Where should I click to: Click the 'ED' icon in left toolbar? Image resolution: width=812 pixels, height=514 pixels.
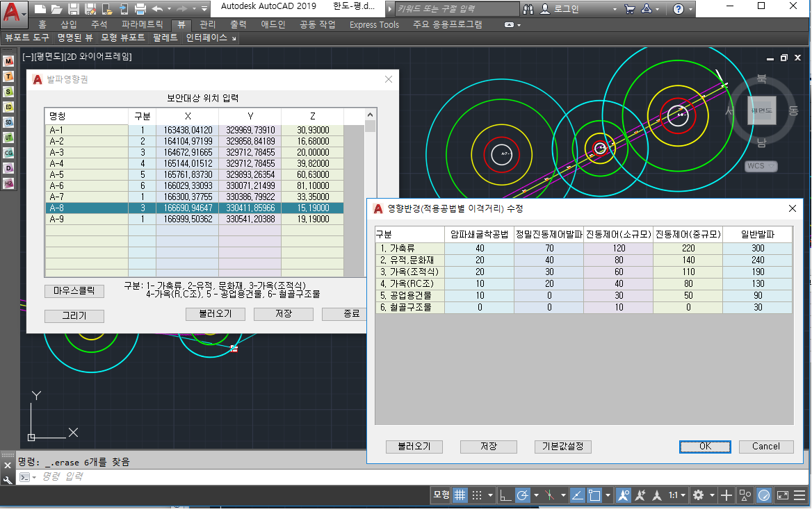tap(9, 107)
